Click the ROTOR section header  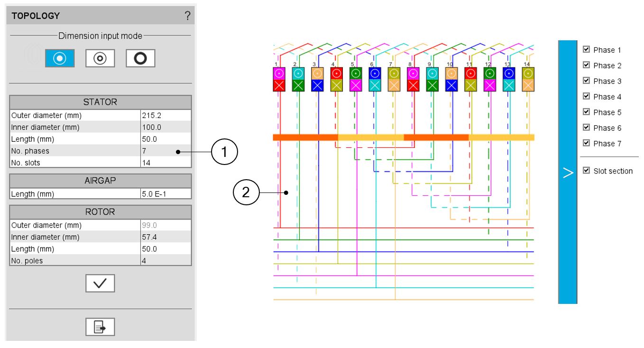(x=100, y=212)
